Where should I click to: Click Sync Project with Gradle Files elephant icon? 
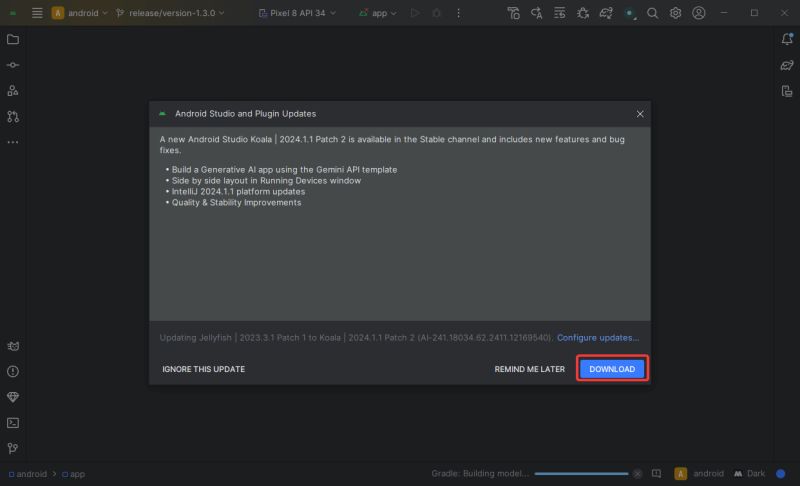[606, 13]
